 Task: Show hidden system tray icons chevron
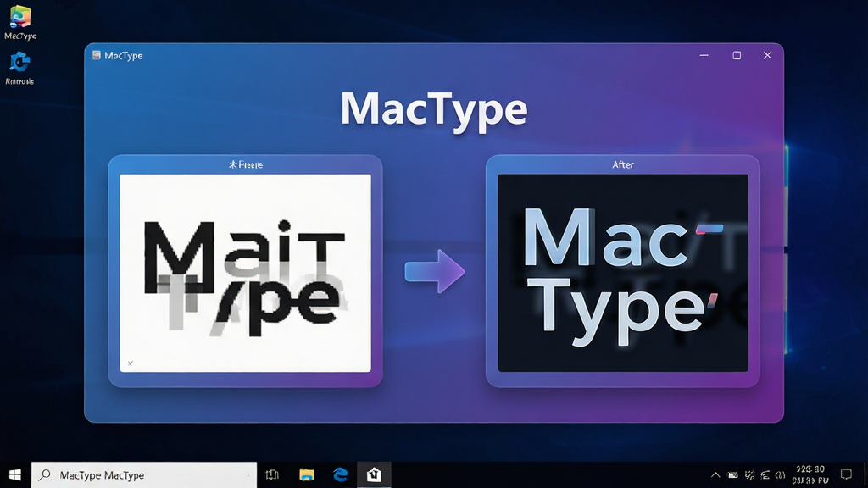(x=715, y=474)
